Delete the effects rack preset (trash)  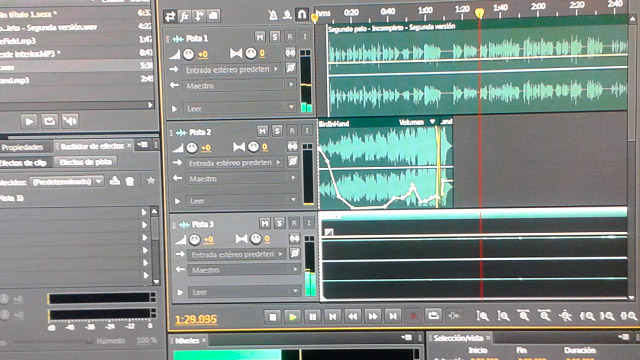point(130,181)
